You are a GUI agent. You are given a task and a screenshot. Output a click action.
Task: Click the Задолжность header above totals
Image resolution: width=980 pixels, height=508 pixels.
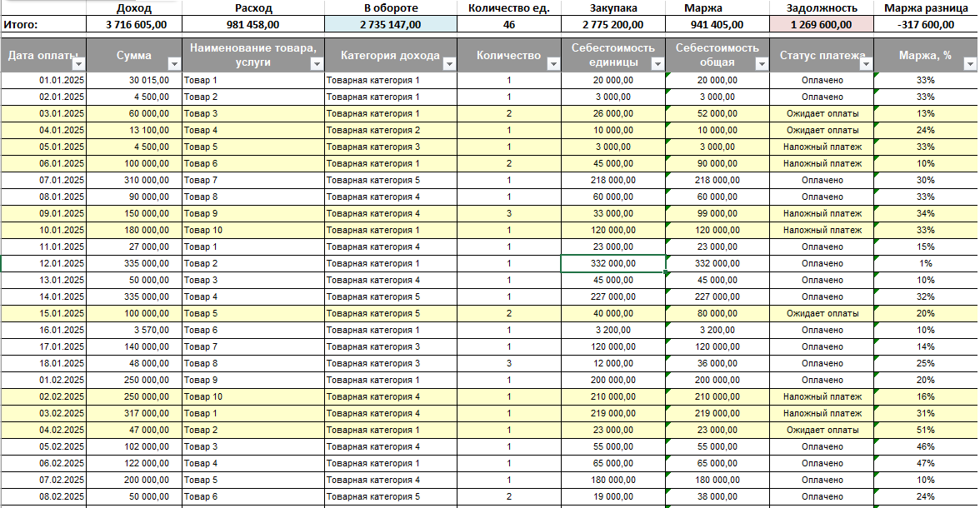tap(822, 8)
